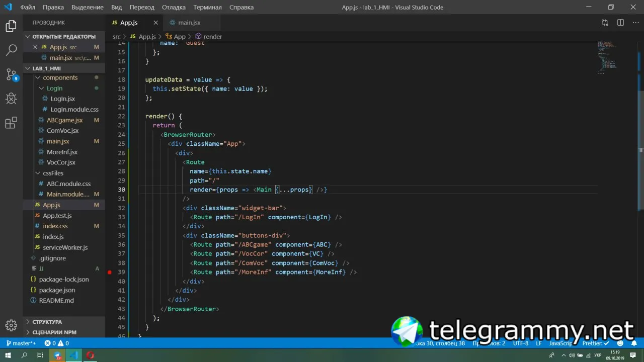Change language mode from JavaScript
644x362 pixels.
click(x=560, y=343)
